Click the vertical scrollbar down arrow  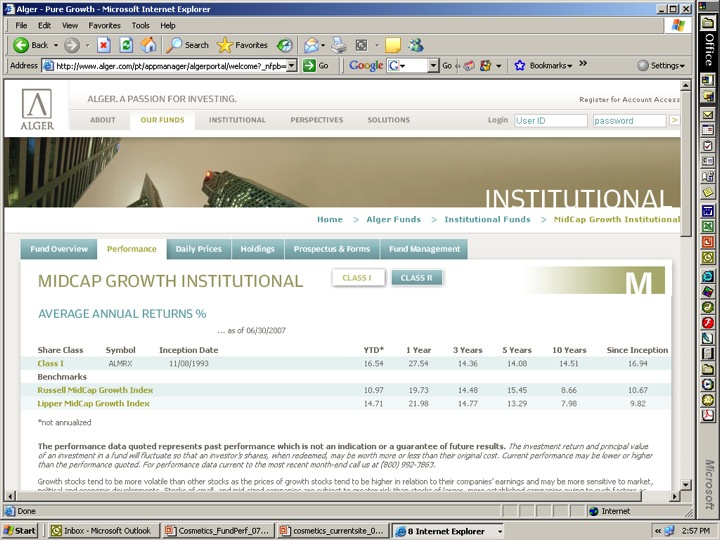685,484
